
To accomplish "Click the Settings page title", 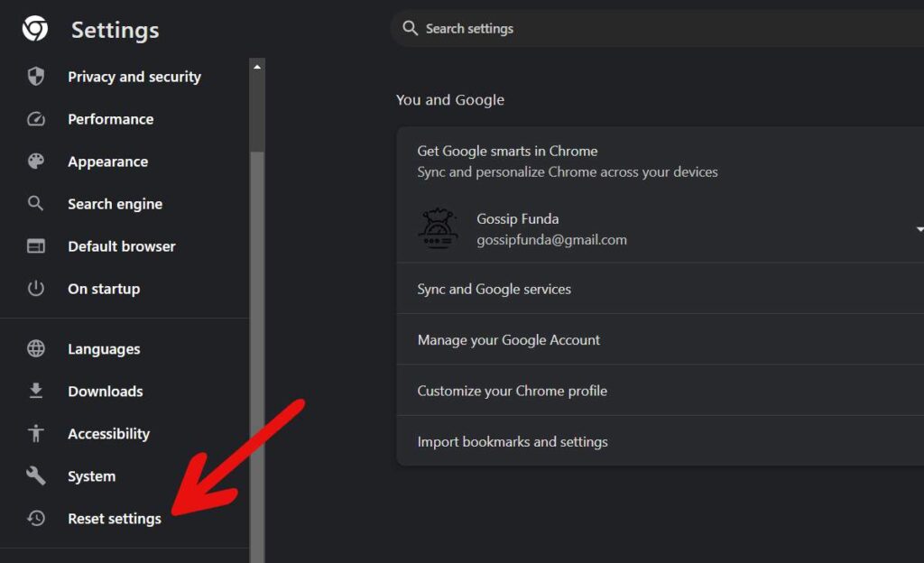I will pos(115,30).
